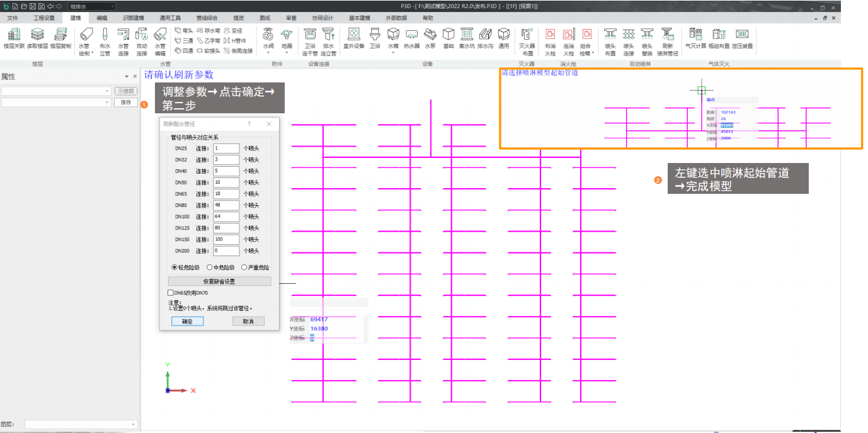The image size is (868, 433).
Task: Select the 中危险级 radio button
Action: [210, 267]
